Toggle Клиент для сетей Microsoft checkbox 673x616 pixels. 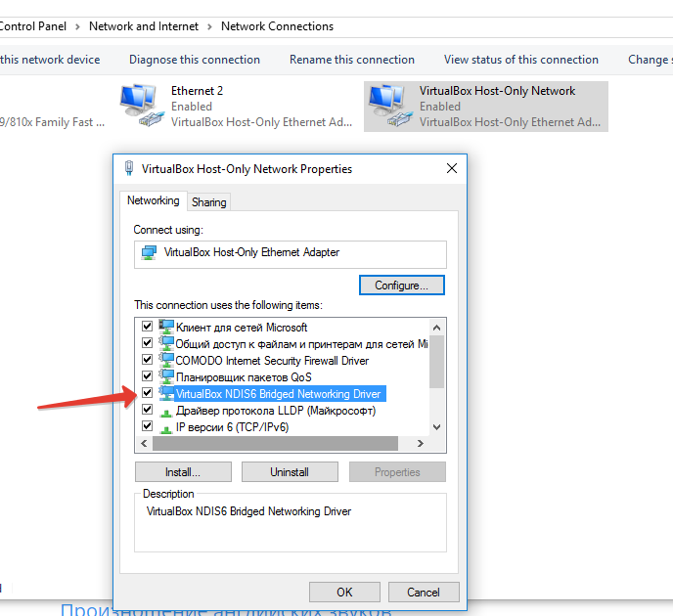tap(147, 327)
